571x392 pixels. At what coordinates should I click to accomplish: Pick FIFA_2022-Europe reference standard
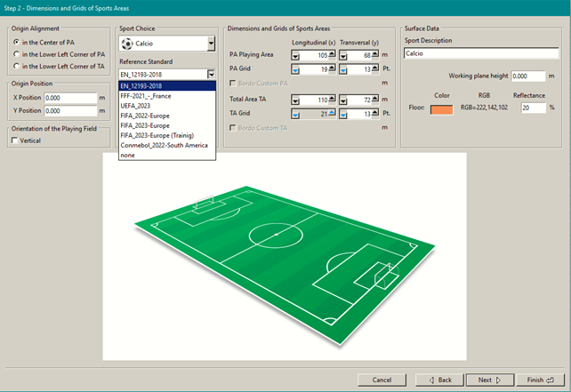coord(143,116)
